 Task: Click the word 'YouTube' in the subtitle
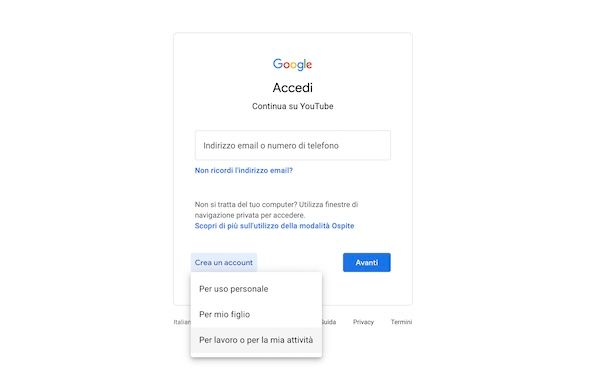[x=317, y=106]
